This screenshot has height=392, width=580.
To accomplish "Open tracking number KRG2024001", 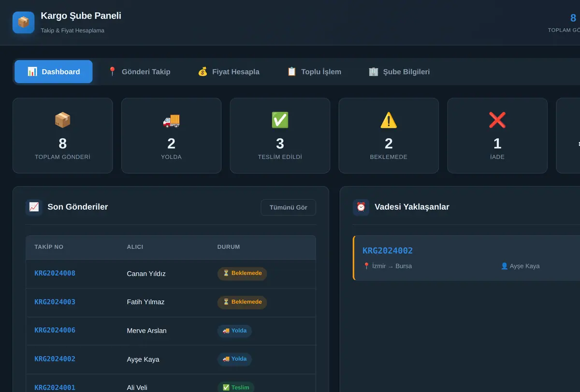I will click(x=55, y=387).
